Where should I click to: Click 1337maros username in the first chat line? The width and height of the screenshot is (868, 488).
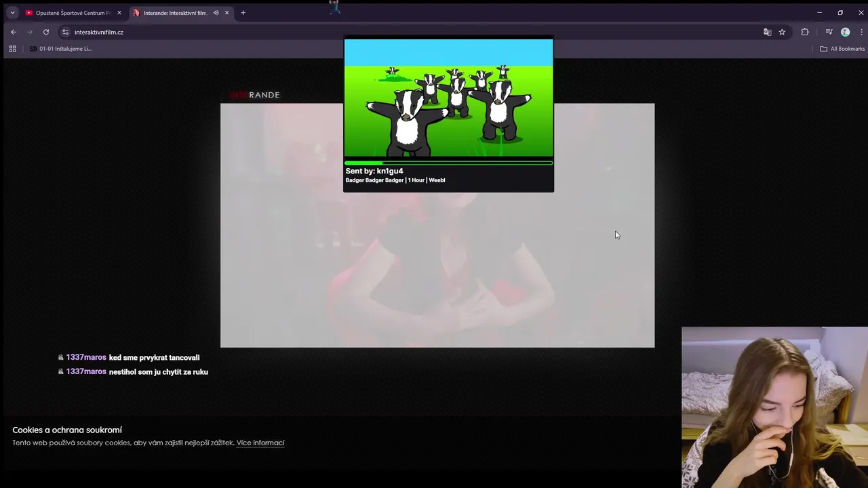coord(86,358)
